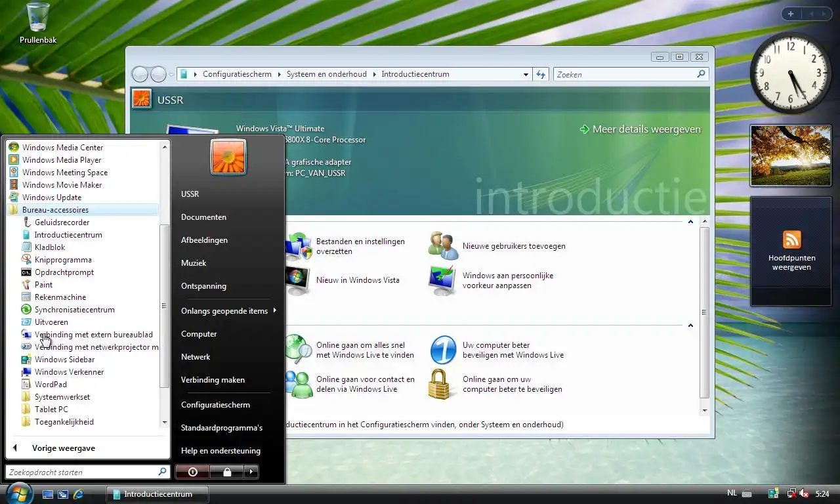Viewport: 840px width, 504px height.
Task: Collapse the Windows Live offers section chevron
Action: [690, 325]
